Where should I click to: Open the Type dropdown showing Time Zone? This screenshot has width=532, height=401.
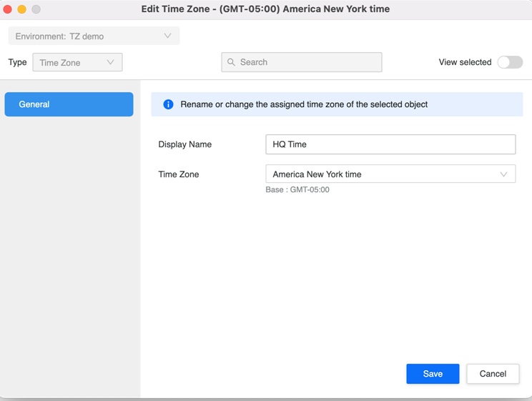click(x=77, y=62)
